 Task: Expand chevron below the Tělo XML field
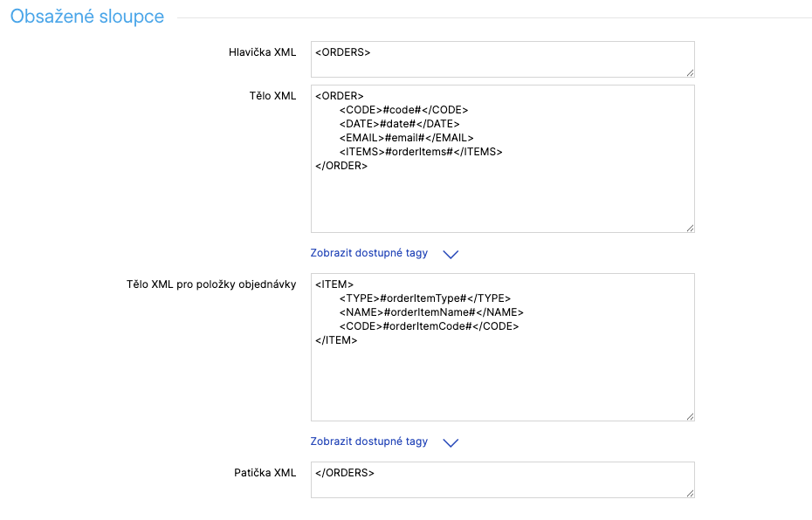(451, 254)
